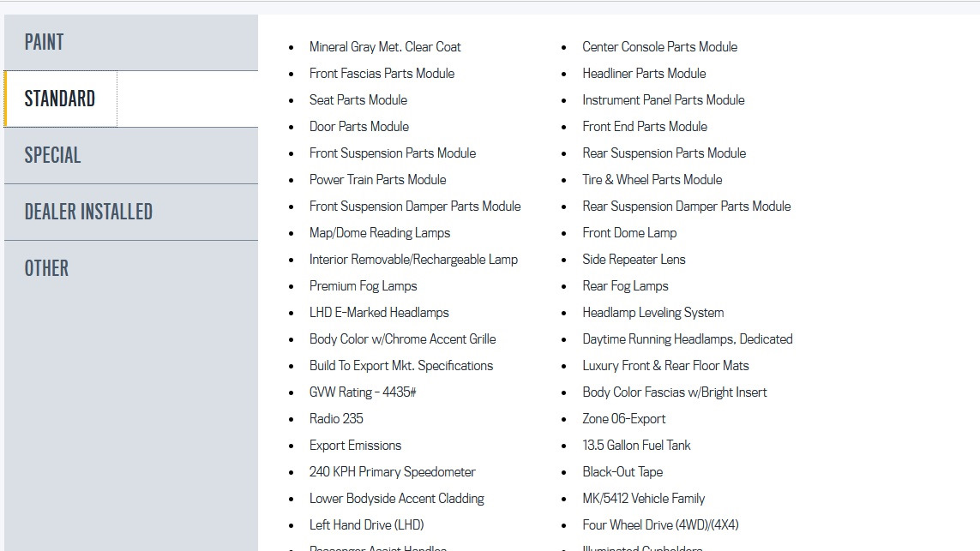Select 'Body Color Fascias w/Bright Insert'
The width and height of the screenshot is (980, 551).
coord(675,392)
